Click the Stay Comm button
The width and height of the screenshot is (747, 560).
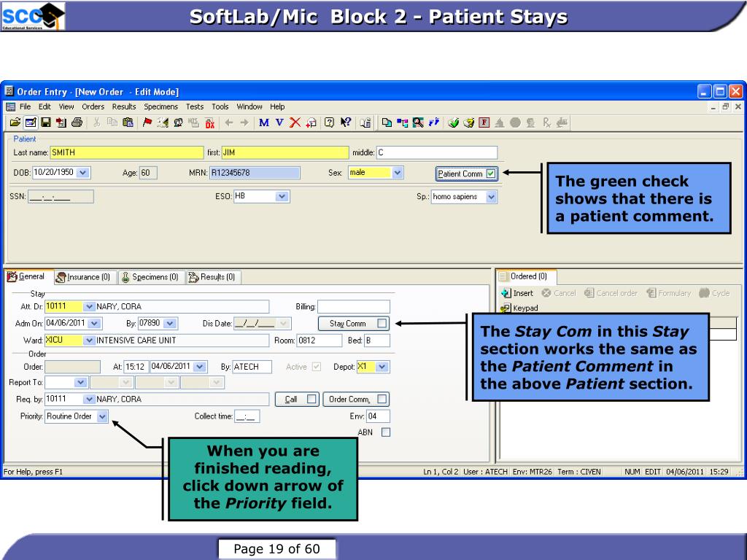pyautogui.click(x=354, y=323)
